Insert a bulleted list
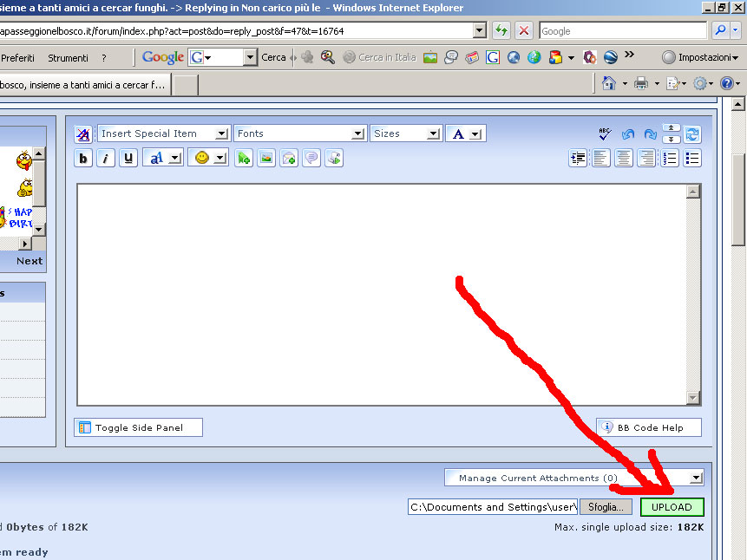 (x=692, y=158)
